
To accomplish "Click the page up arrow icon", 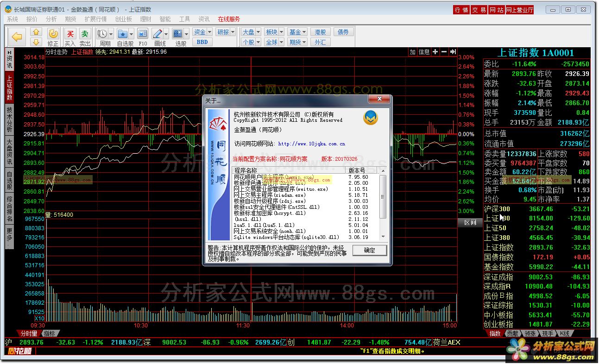I will [x=37, y=32].
